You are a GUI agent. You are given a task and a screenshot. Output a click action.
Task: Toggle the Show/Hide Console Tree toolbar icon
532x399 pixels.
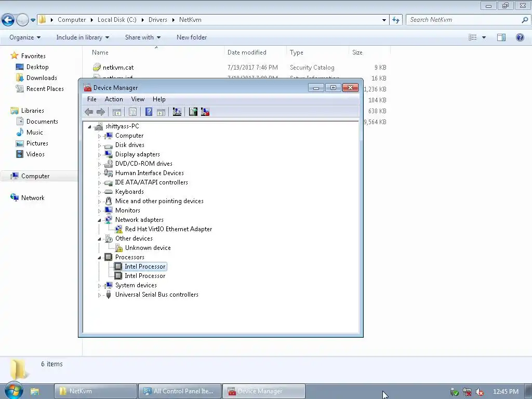click(117, 112)
